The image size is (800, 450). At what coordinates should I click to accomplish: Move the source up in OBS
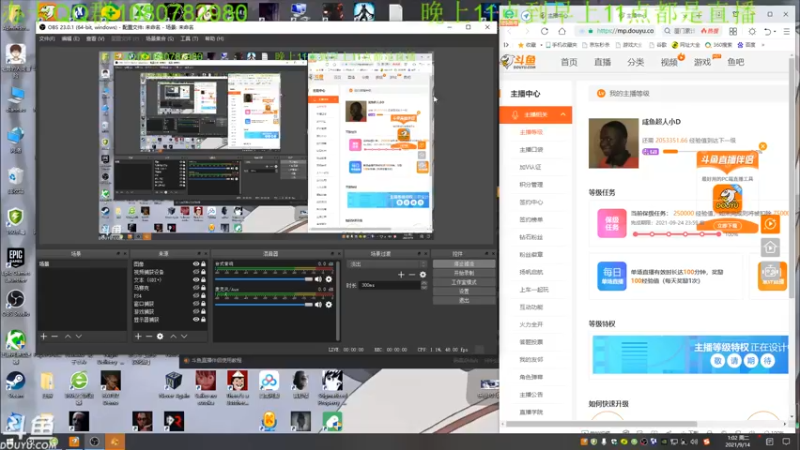click(x=173, y=336)
